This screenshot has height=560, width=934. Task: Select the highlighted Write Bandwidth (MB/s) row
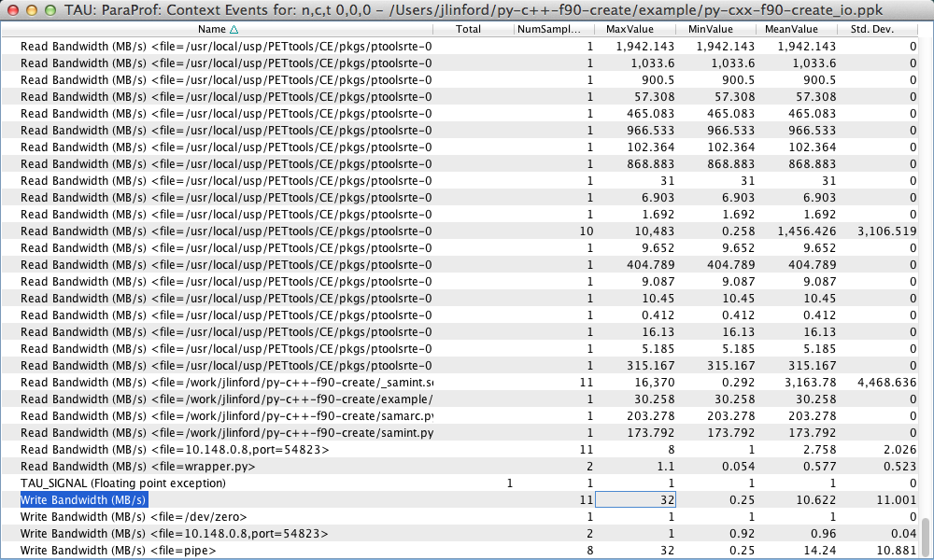coord(84,500)
